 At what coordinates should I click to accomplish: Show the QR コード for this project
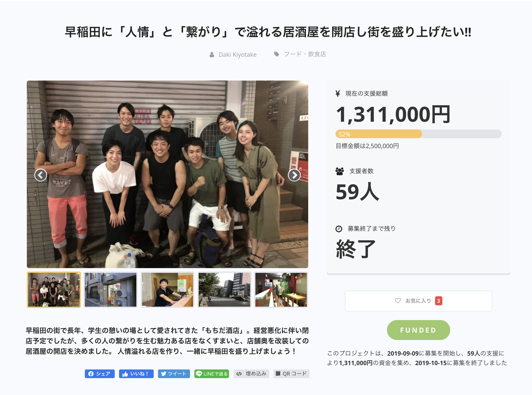tap(291, 374)
